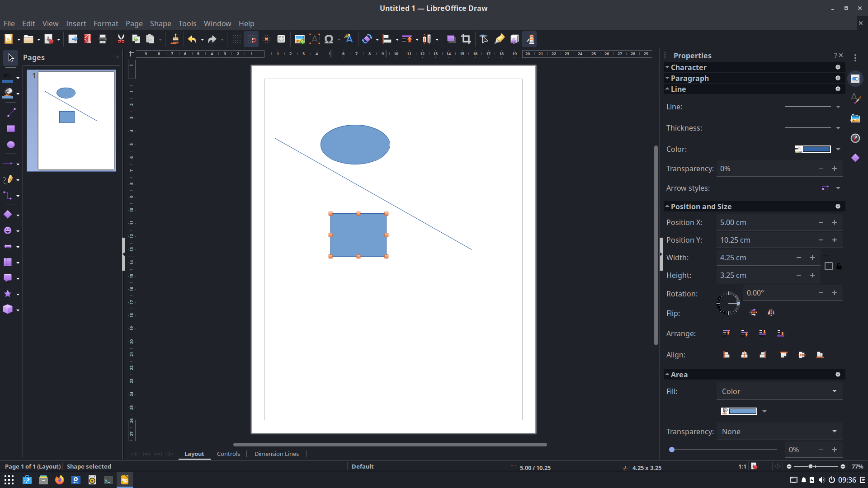Click the Insert Image icon
The image size is (868, 488).
point(299,39)
